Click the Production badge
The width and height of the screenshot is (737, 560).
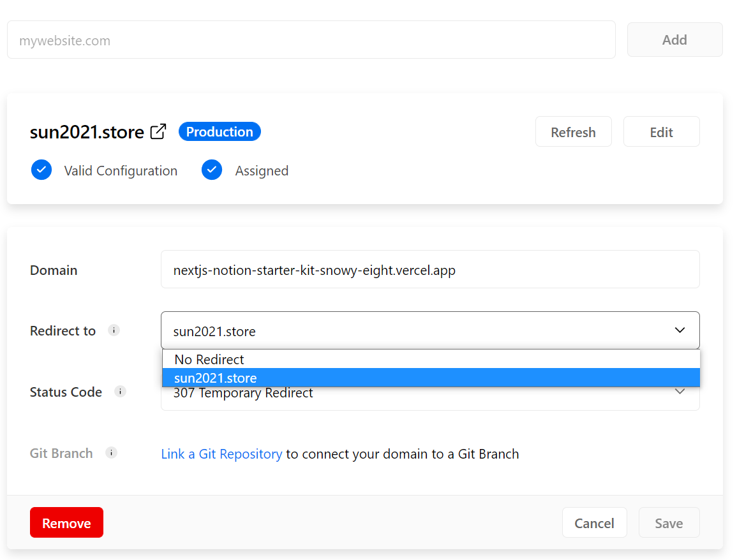pyautogui.click(x=220, y=131)
